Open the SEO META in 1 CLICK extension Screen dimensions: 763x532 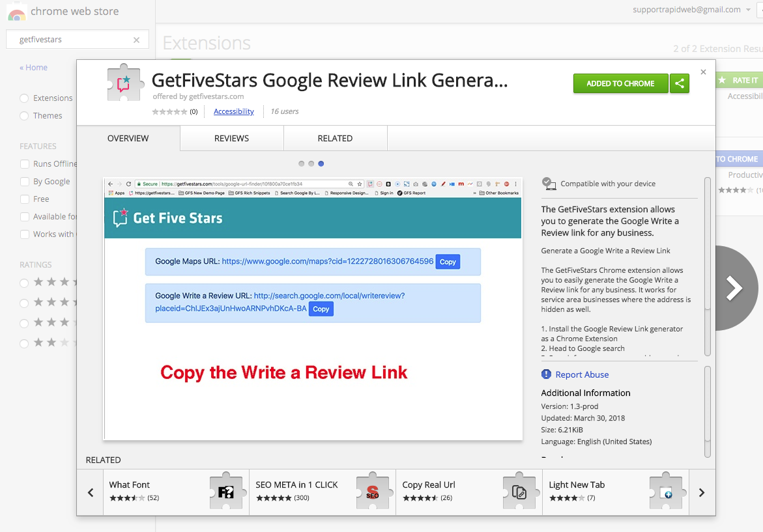(323, 492)
